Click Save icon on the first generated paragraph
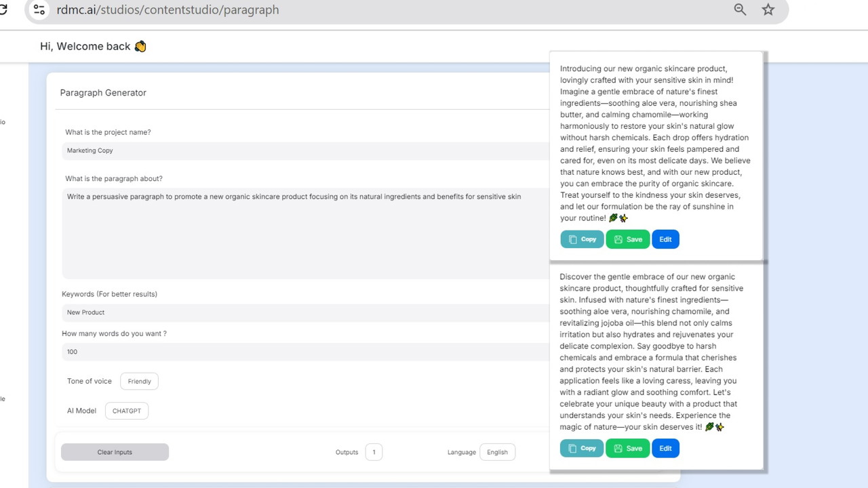The height and width of the screenshot is (488, 868). [618, 239]
